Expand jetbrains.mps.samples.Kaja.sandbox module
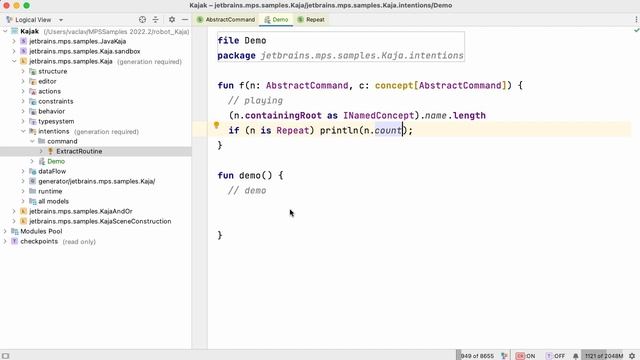This screenshot has height=360, width=640. (x=14, y=51)
